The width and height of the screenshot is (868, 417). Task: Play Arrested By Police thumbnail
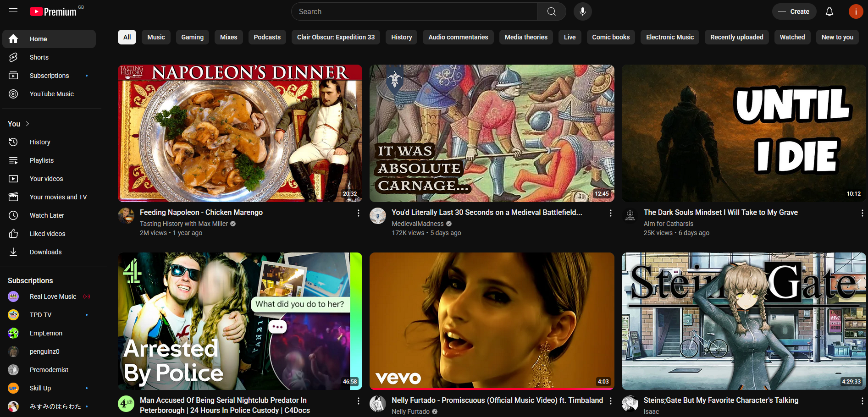(240, 321)
